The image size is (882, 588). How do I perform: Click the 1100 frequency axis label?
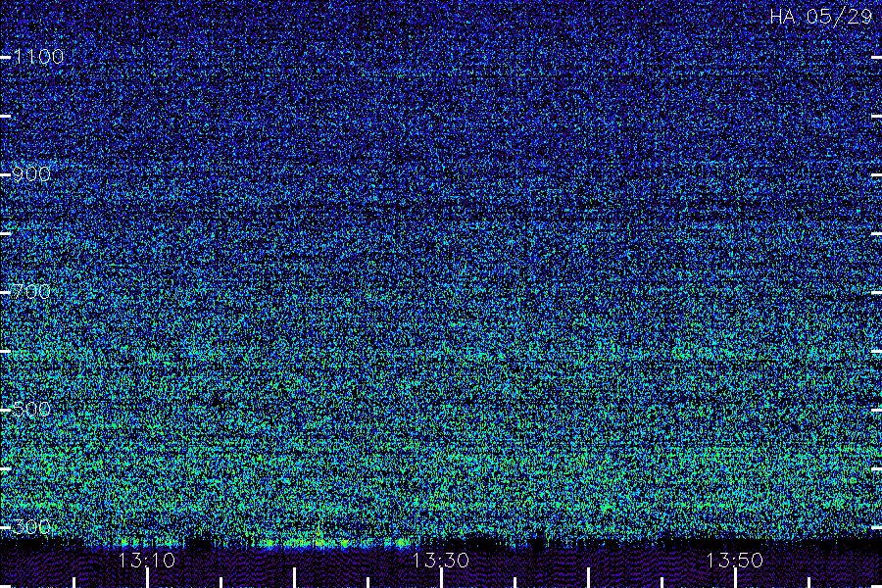(38, 57)
